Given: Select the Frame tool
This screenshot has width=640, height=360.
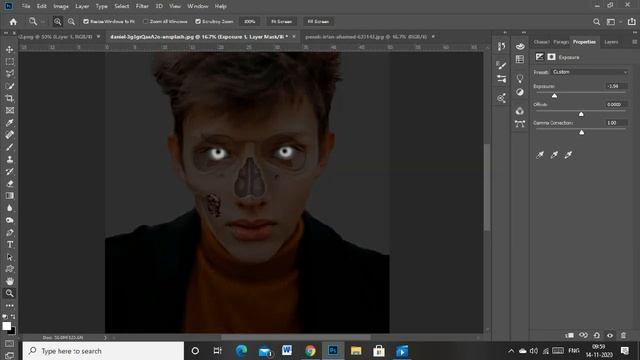Looking at the screenshot, I should (9, 111).
